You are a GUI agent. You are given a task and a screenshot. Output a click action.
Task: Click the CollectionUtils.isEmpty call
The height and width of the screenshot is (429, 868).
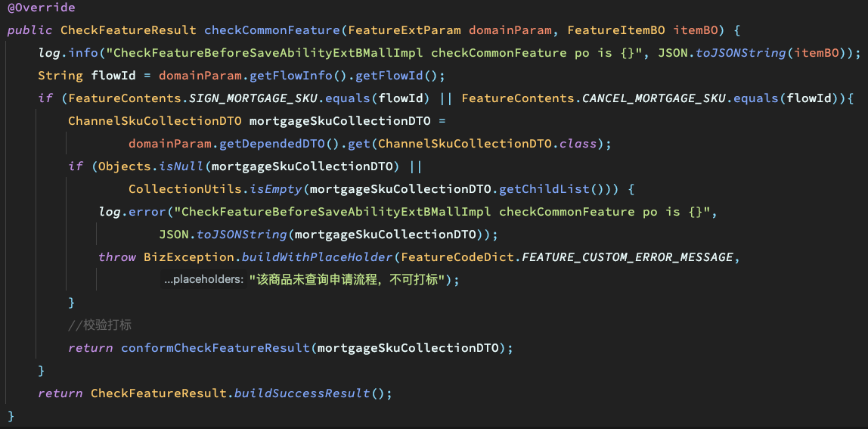216,189
